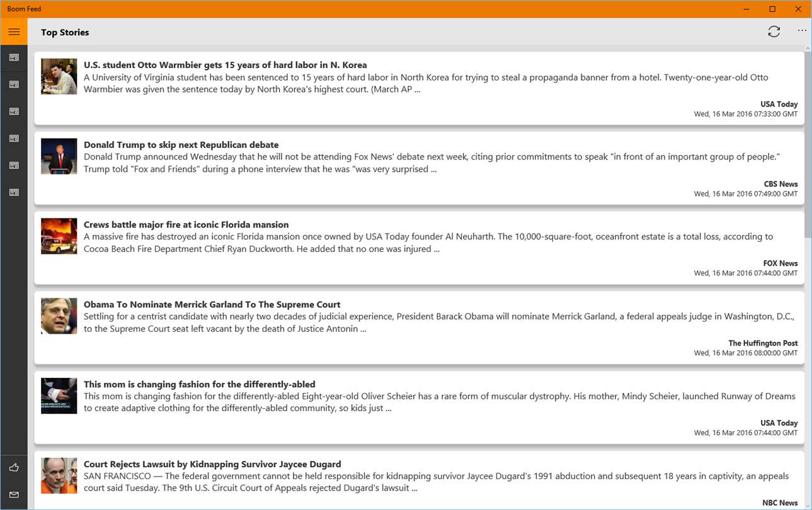Close the Boom Feed window

click(798, 9)
